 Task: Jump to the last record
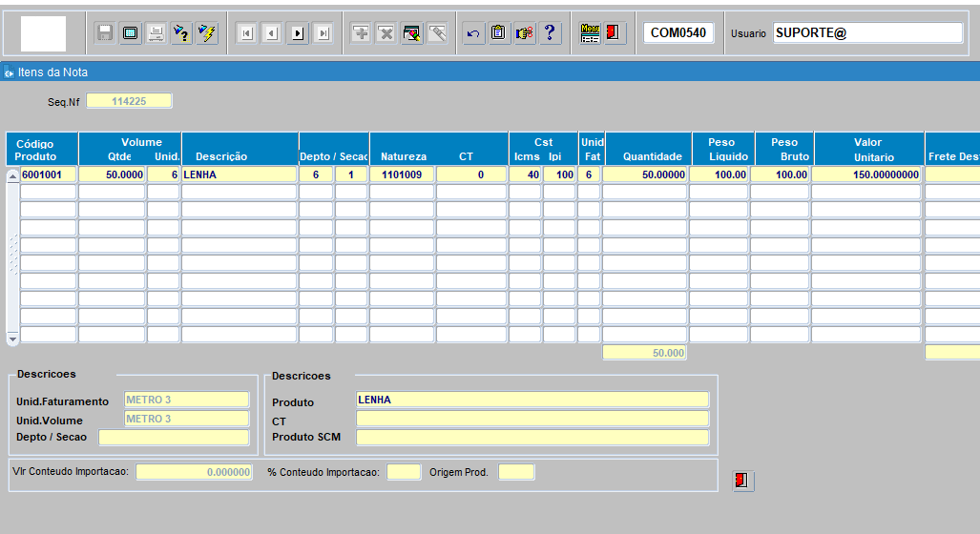tap(323, 33)
